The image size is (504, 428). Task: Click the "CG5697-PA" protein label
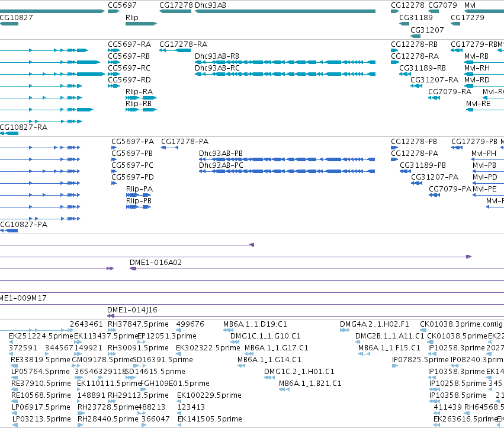point(133,141)
